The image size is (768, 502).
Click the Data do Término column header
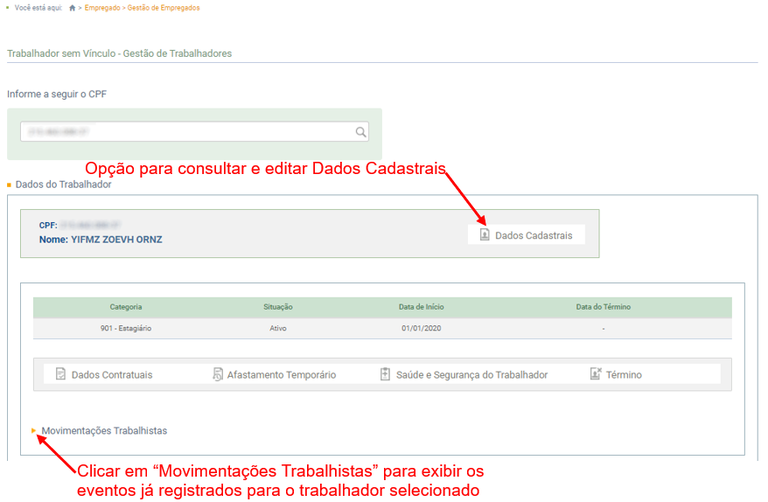603,307
